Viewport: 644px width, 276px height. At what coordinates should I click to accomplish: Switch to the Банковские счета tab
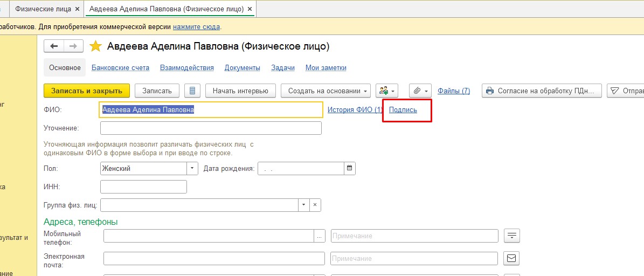click(x=120, y=68)
